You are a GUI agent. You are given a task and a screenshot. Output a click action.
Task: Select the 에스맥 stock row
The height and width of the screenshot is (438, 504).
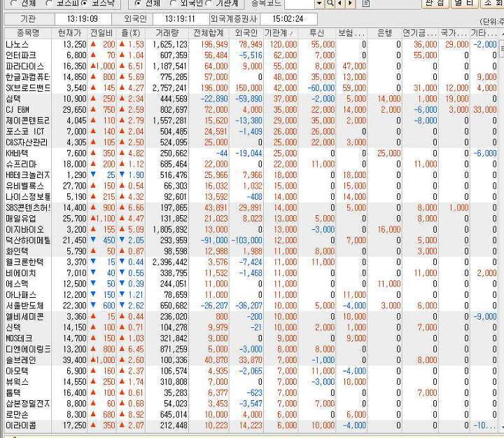tap(252, 284)
